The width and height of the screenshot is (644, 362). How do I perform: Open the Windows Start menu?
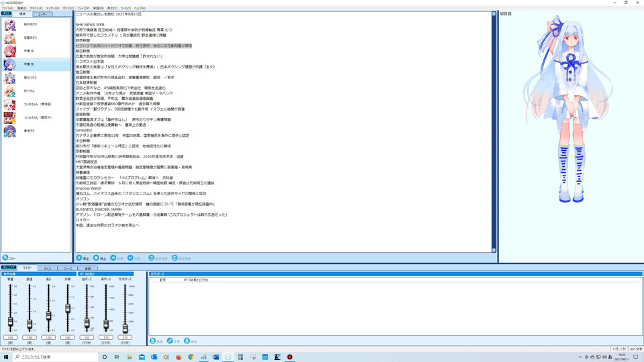pos(6,357)
